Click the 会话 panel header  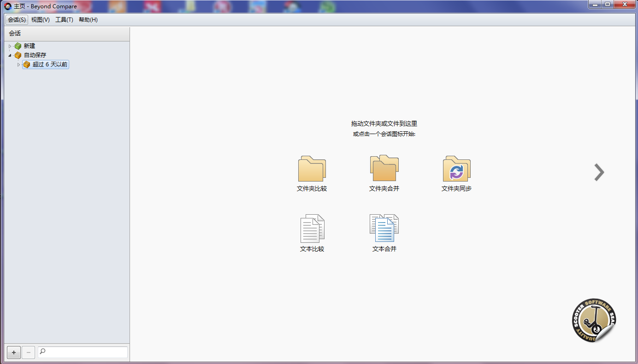coord(67,34)
